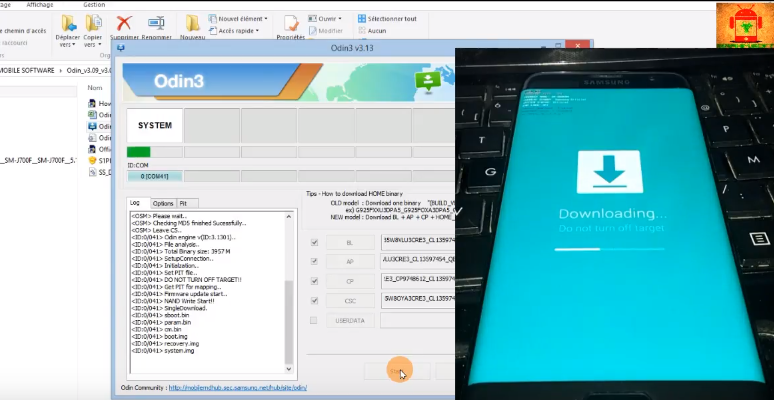Switch to the Options tab in Odin
The width and height of the screenshot is (774, 400).
coord(163,203)
